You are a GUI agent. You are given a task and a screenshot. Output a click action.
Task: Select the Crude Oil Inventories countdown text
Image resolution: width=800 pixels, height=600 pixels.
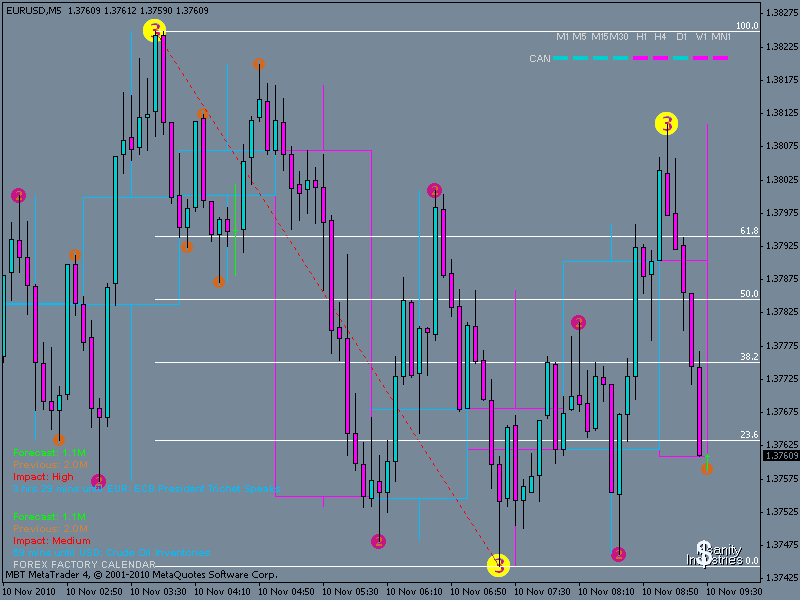tap(111, 553)
